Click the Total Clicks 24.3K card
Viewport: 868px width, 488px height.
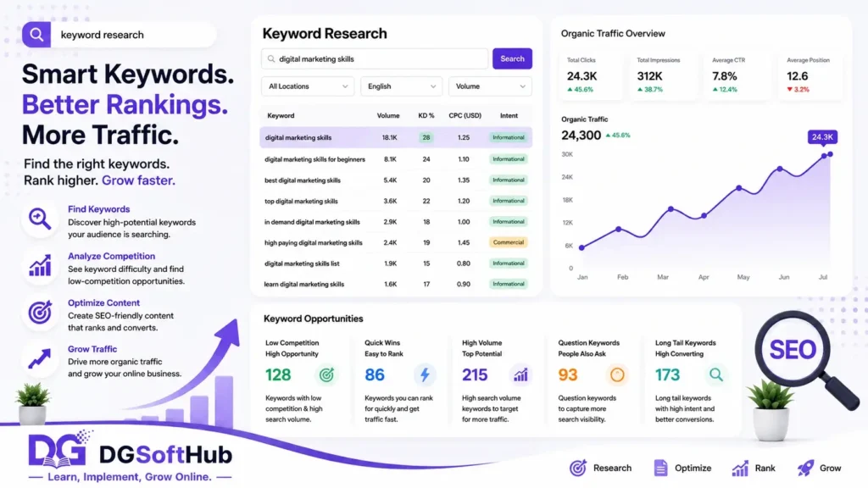point(592,75)
